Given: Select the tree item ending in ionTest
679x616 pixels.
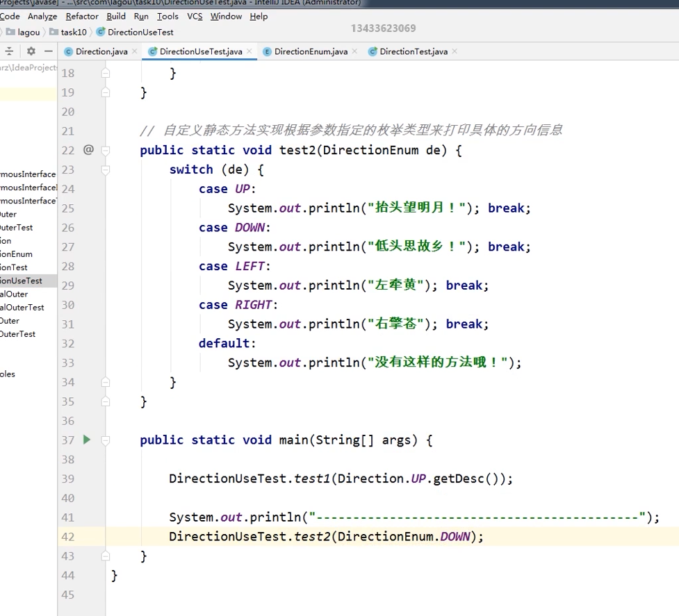Looking at the screenshot, I should [x=14, y=267].
